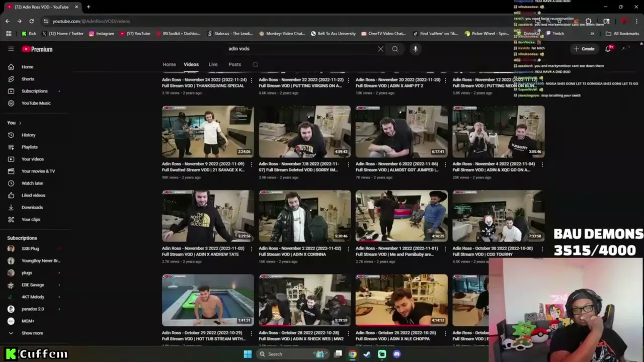The width and height of the screenshot is (644, 362).
Task: Open a new browser tab
Action: [x=88, y=7]
